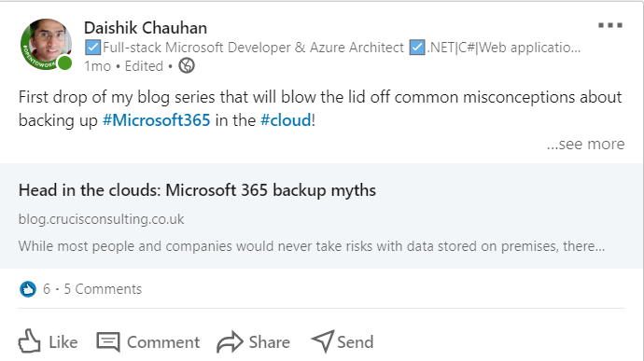
Task: Open the three-dot post options menu
Action: coord(609,25)
